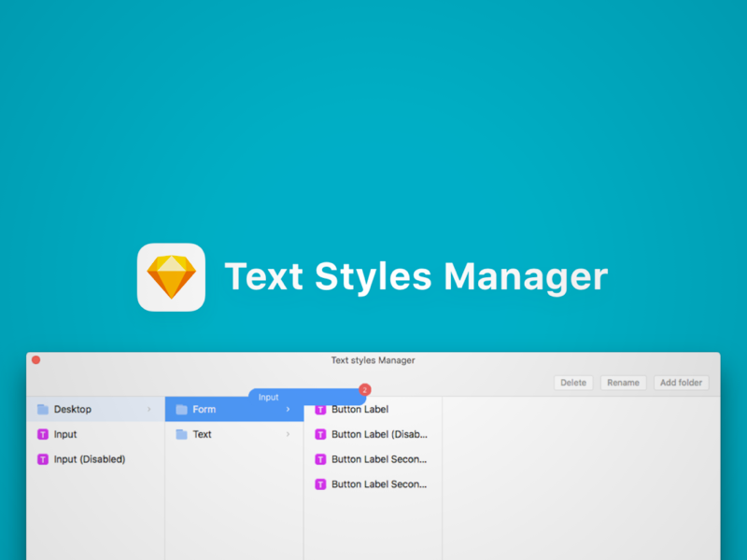The image size is (747, 560).
Task: Select the Button Label style
Action: click(x=373, y=410)
